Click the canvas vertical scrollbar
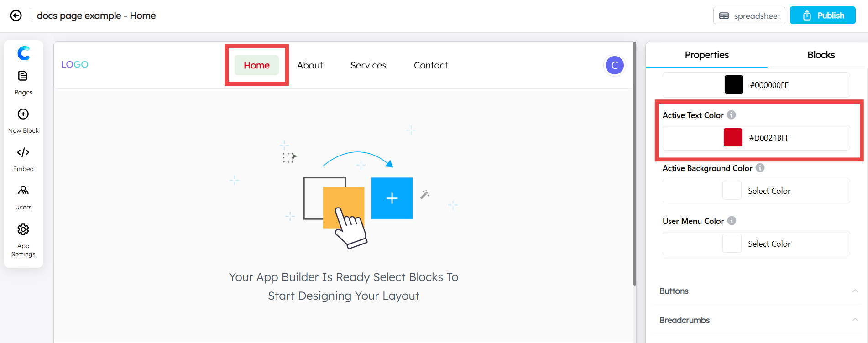Image resolution: width=868 pixels, height=343 pixels. coord(635,164)
